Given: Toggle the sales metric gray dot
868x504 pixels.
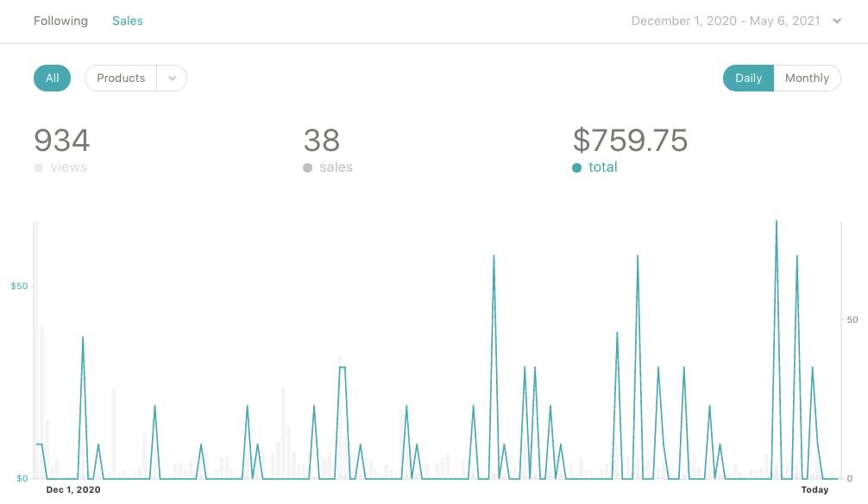Looking at the screenshot, I should pyautogui.click(x=308, y=167).
